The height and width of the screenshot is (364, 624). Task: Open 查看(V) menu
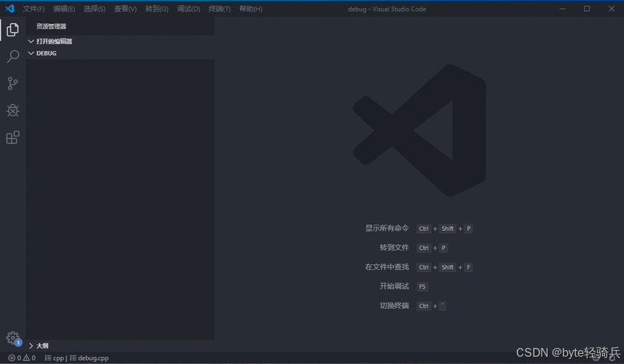[x=125, y=9]
